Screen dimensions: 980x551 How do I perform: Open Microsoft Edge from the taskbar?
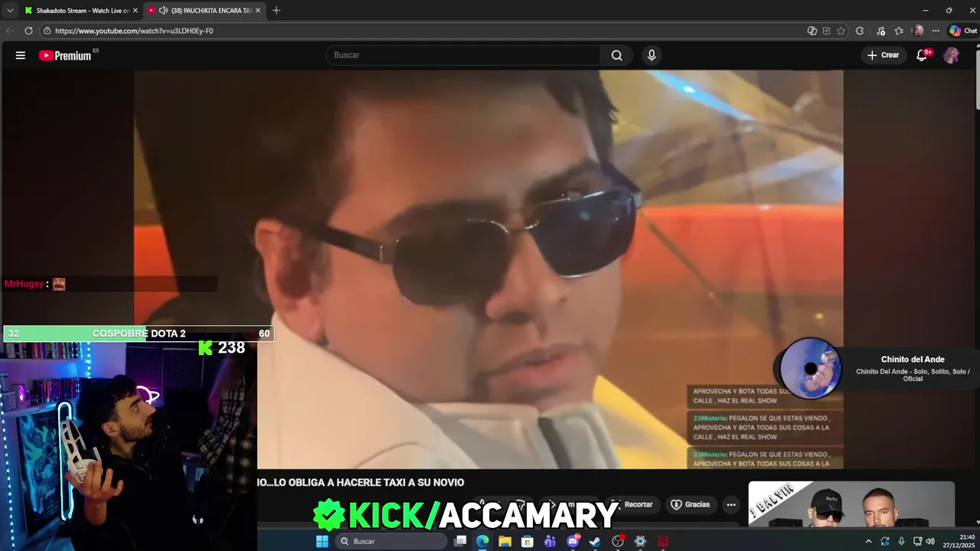click(482, 541)
